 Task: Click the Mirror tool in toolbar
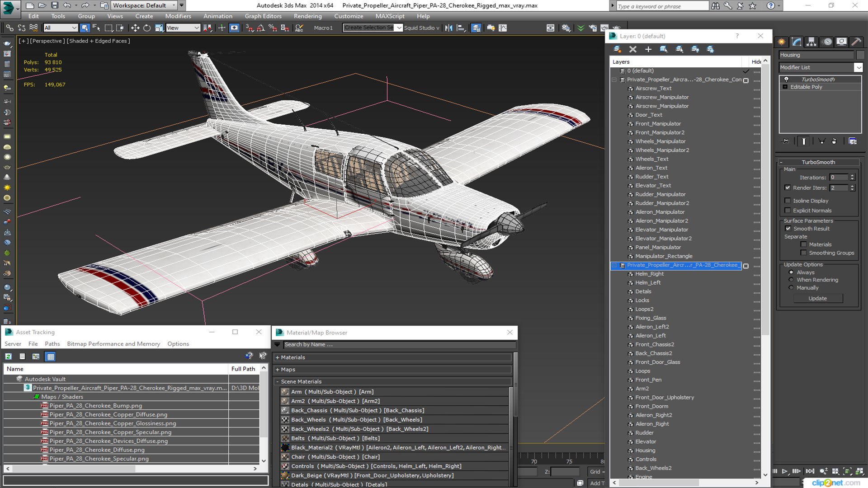coord(448,28)
